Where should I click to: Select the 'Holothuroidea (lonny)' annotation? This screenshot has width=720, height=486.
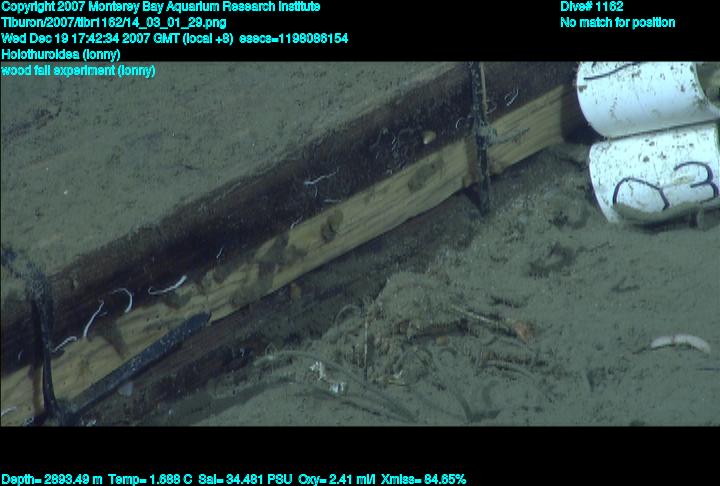pyautogui.click(x=61, y=54)
